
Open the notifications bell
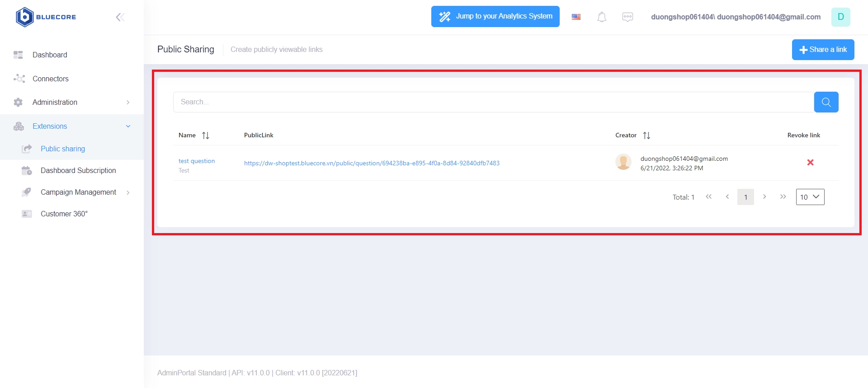coord(602,17)
